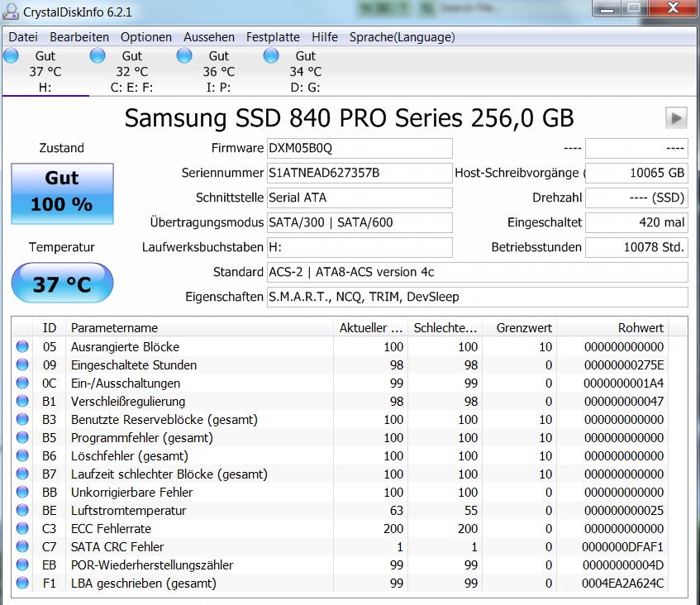Switch to the D: G: drive tab

[x=305, y=71]
